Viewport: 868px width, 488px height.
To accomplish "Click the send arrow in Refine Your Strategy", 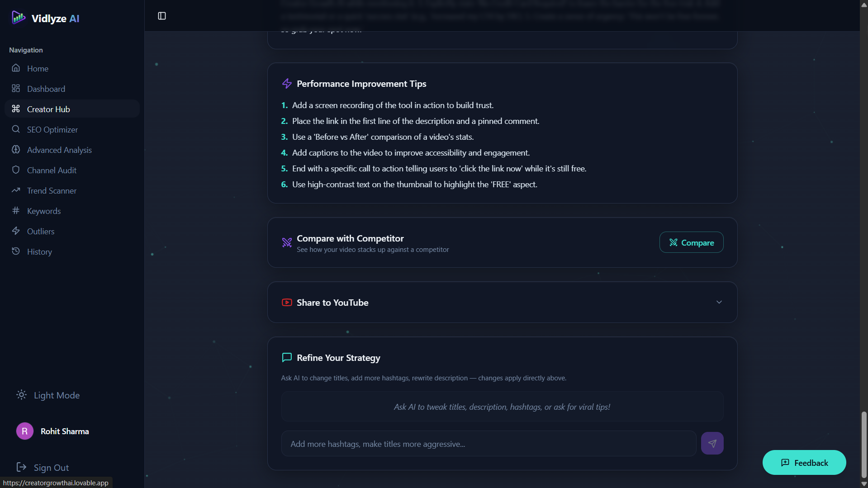I will 712,443.
